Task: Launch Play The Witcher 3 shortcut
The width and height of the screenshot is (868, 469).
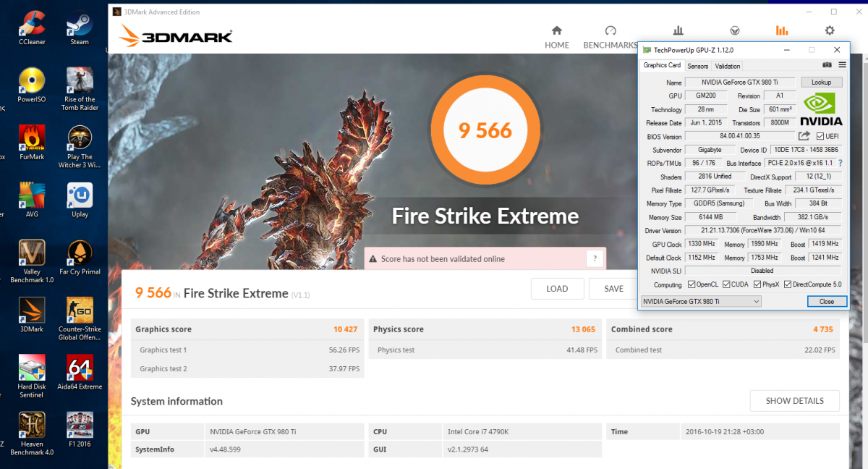Action: click(x=80, y=148)
